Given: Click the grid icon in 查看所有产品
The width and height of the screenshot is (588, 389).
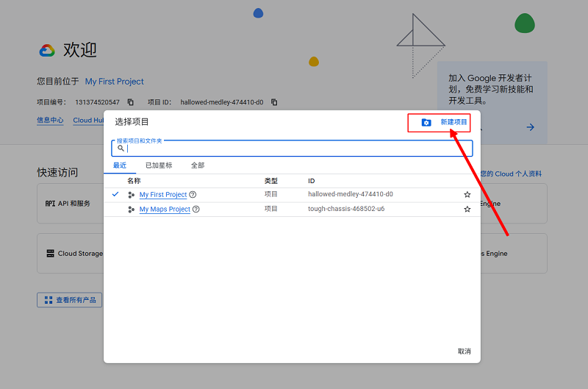Looking at the screenshot, I should 49,300.
